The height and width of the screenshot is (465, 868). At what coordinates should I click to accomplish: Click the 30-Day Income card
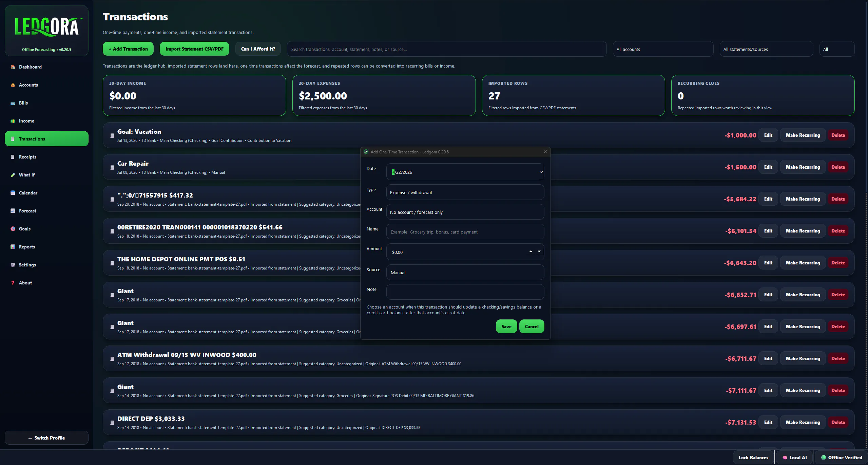click(x=194, y=95)
